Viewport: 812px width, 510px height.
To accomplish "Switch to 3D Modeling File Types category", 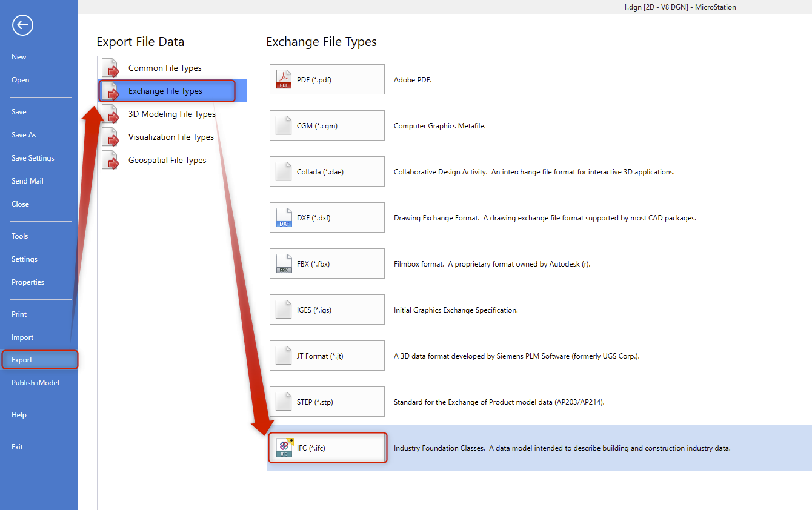I will [x=172, y=114].
